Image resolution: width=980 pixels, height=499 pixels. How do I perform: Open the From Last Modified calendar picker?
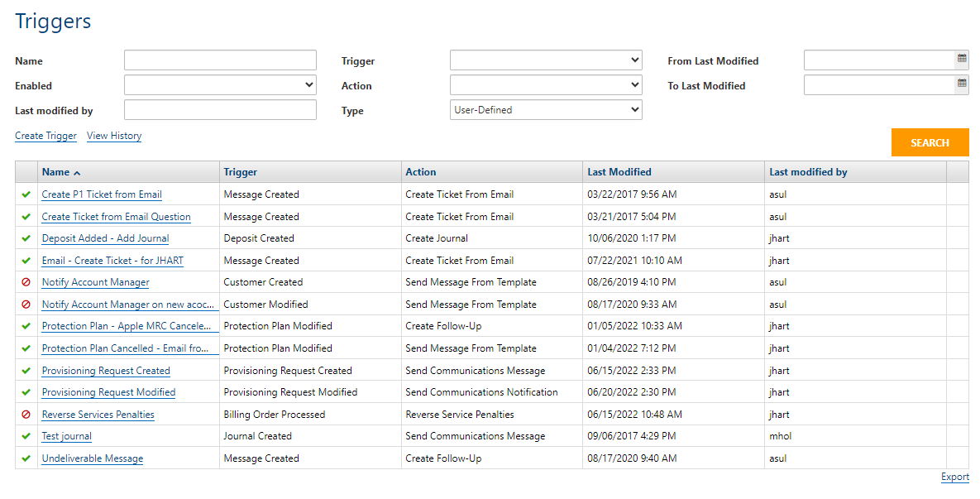coord(962,60)
